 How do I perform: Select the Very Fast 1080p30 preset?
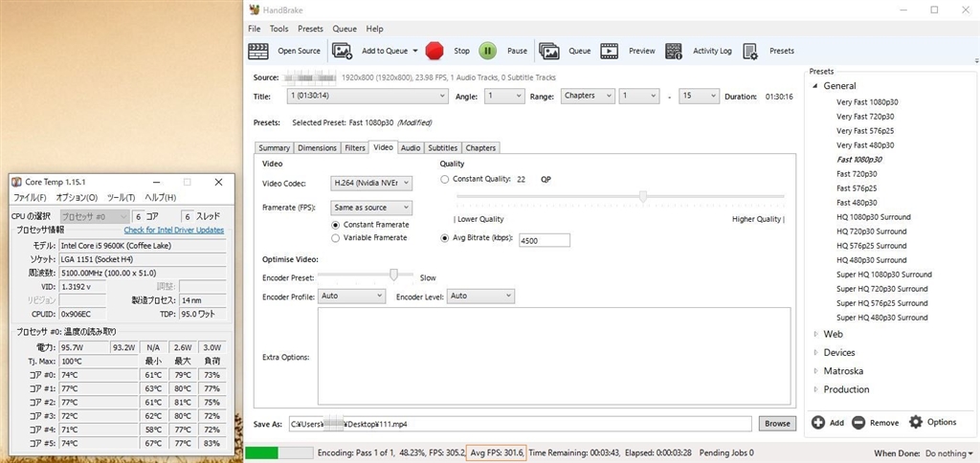click(x=867, y=101)
